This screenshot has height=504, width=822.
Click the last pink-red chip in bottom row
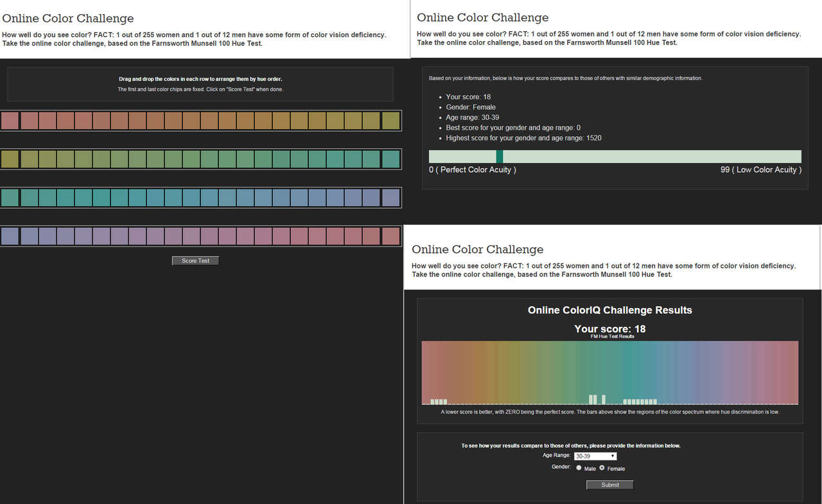point(390,236)
